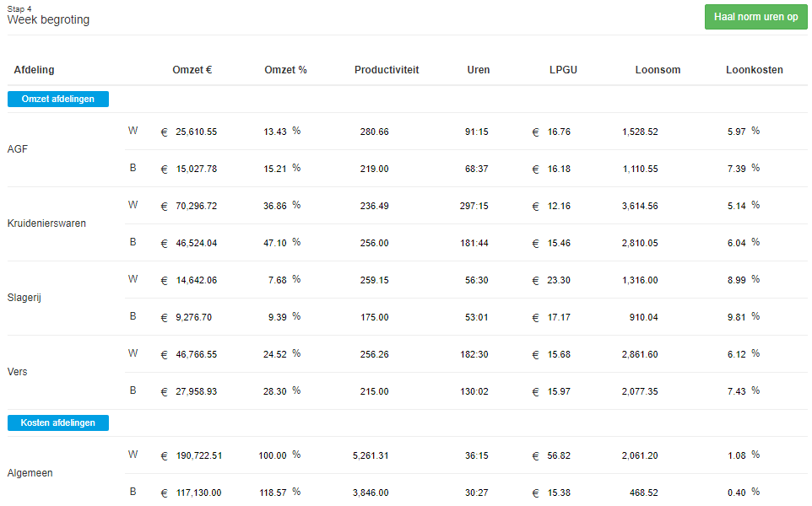812x506 pixels.
Task: Click the Slagerij department label
Action: [24, 298]
